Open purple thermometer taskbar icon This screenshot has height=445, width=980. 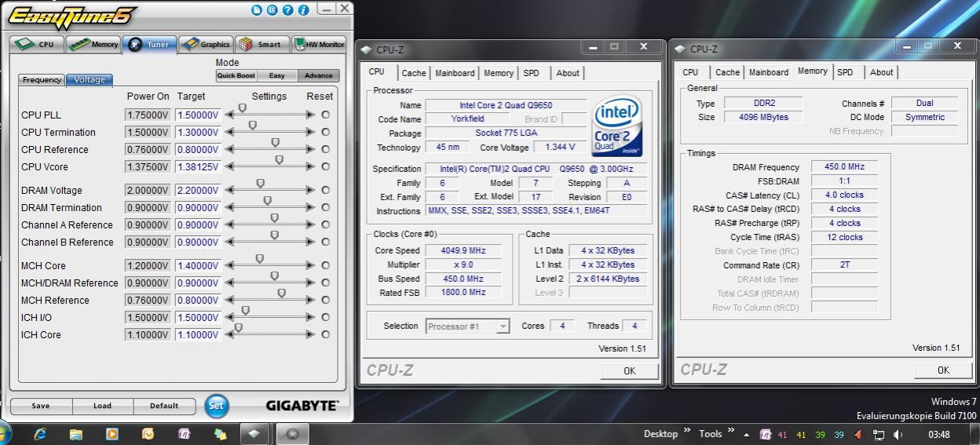click(x=184, y=433)
